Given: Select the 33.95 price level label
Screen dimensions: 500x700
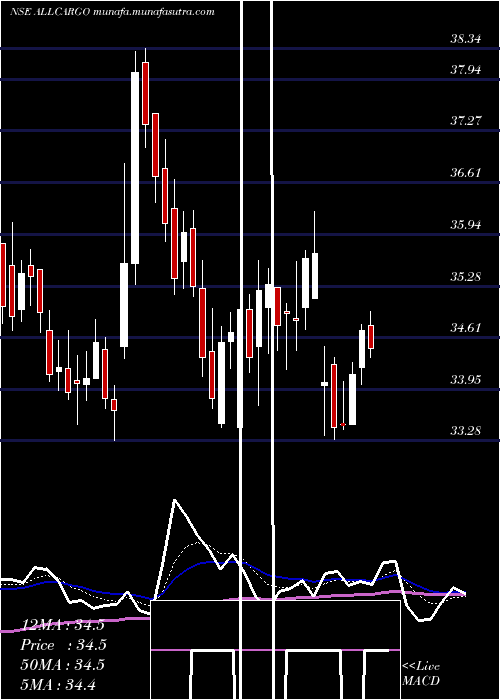Looking at the screenshot, I should (466, 380).
